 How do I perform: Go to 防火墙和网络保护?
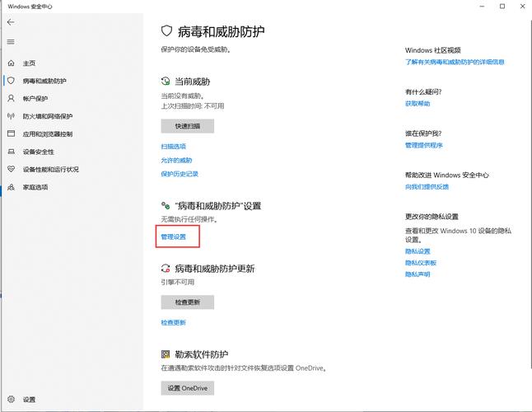point(48,116)
